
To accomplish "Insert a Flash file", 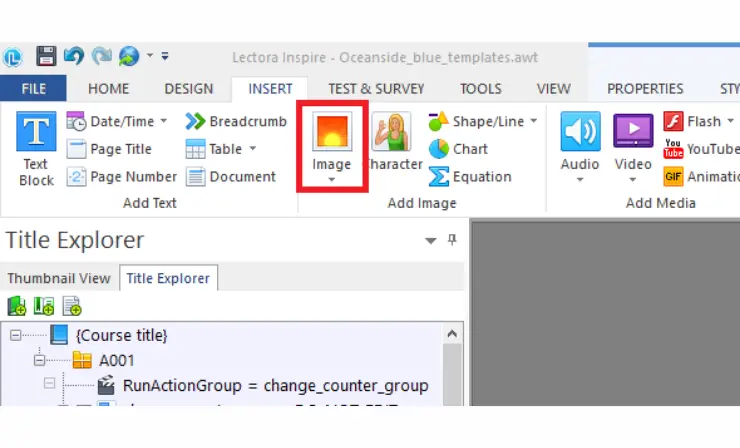I will pyautogui.click(x=692, y=122).
